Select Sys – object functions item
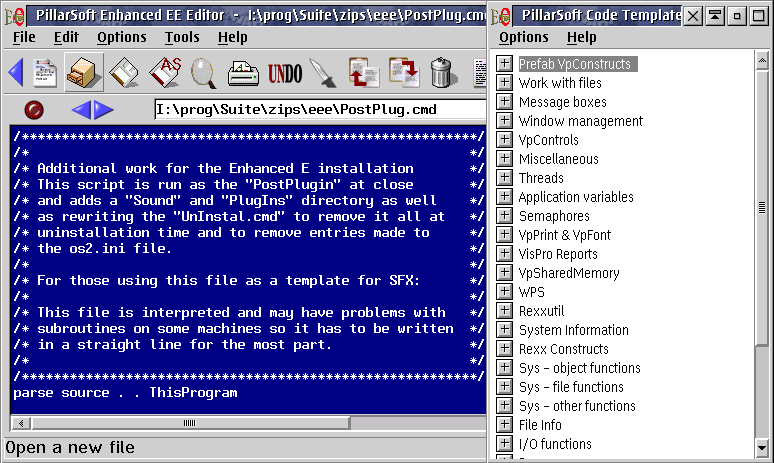Viewport: 774px width, 463px height. [x=580, y=368]
